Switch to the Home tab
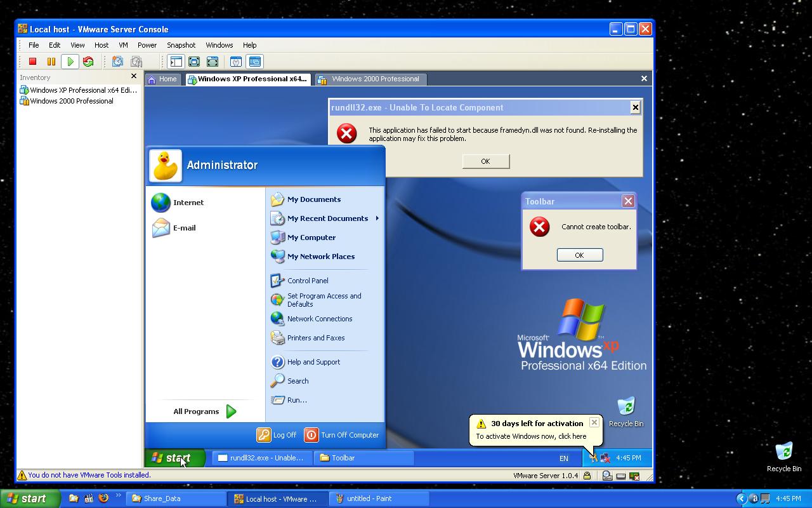The height and width of the screenshot is (508, 812). pos(162,79)
